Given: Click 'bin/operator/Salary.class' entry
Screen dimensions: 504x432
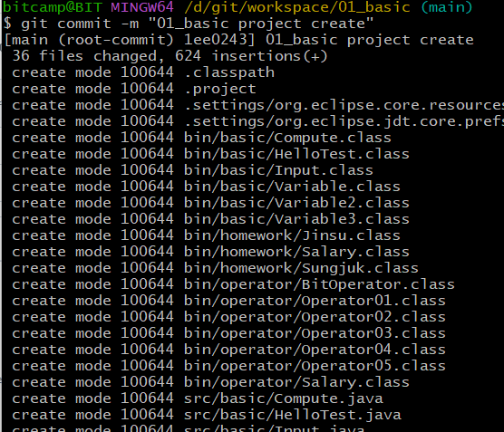Looking at the screenshot, I should (x=296, y=382).
